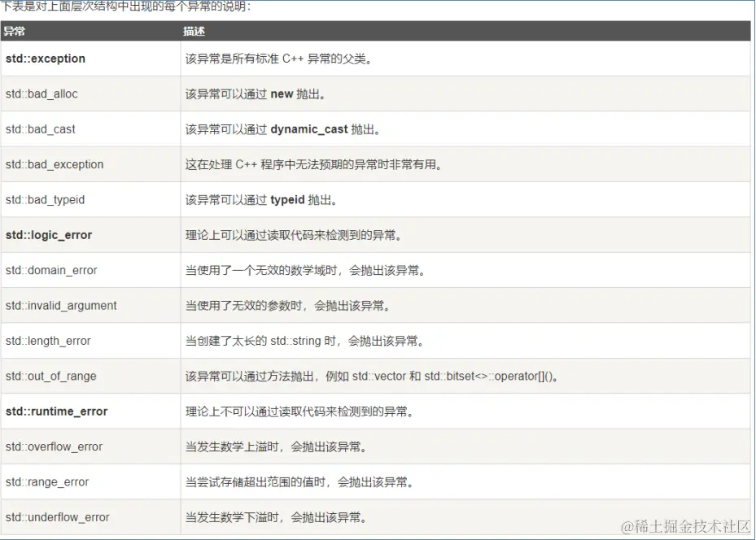Screen dimensions: 756x540
Task: Select the std::bad_typeid cell
Action: point(46,199)
